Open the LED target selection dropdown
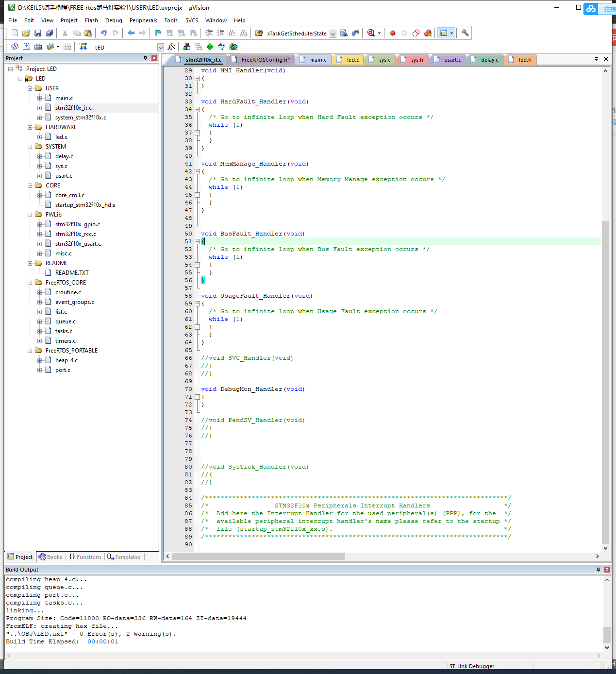The height and width of the screenshot is (674, 616). click(x=160, y=47)
